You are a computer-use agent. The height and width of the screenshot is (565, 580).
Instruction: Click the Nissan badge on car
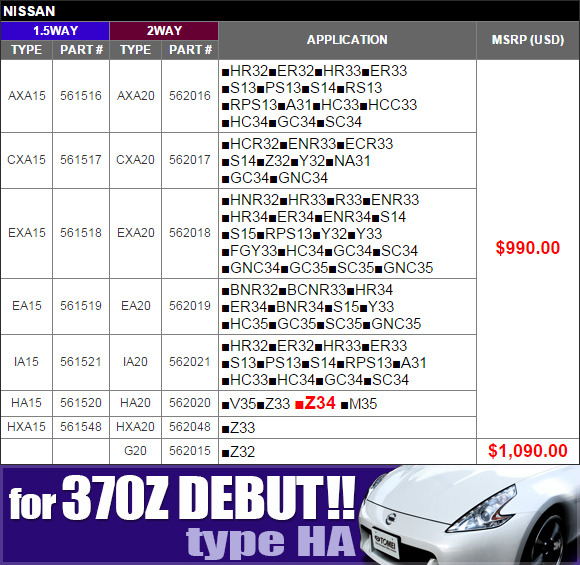[x=390, y=518]
